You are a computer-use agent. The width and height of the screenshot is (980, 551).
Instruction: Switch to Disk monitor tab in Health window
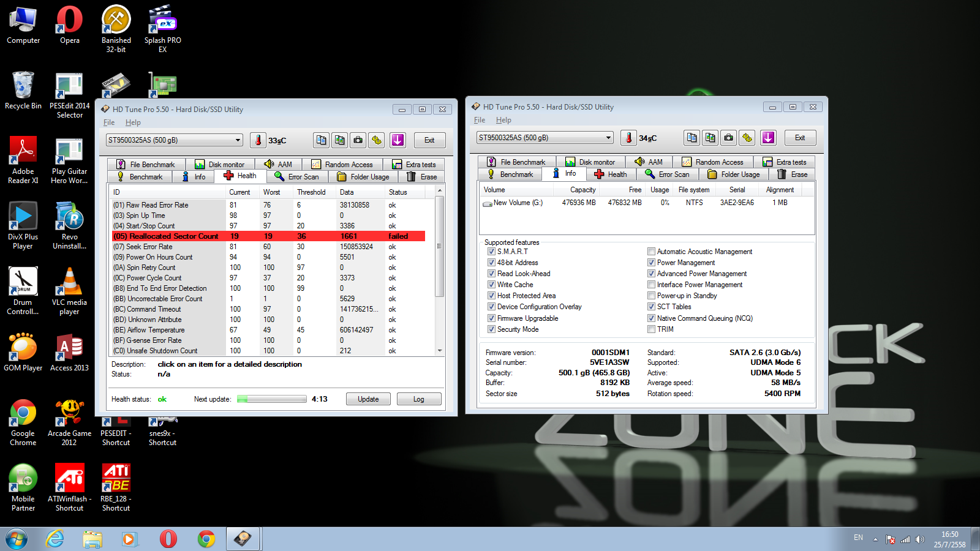[x=220, y=165]
